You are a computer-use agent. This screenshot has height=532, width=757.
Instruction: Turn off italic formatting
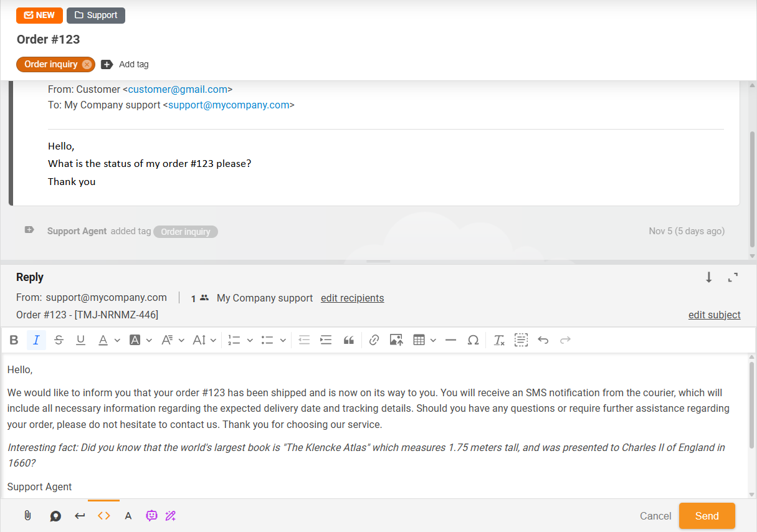(36, 340)
